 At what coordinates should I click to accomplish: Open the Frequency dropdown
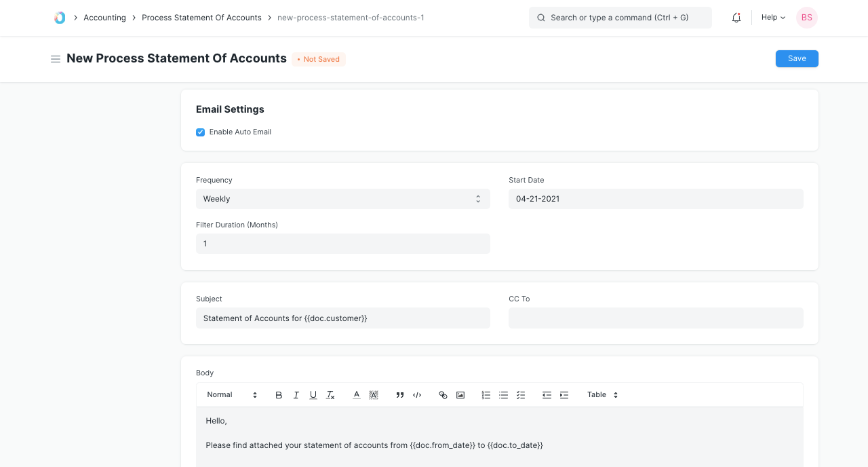tap(342, 199)
